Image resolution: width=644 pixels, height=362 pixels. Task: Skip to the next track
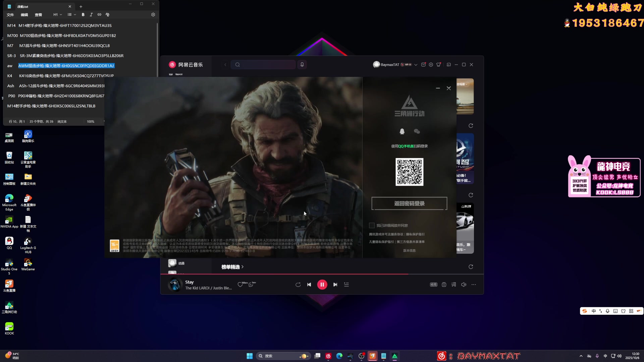coord(335,285)
